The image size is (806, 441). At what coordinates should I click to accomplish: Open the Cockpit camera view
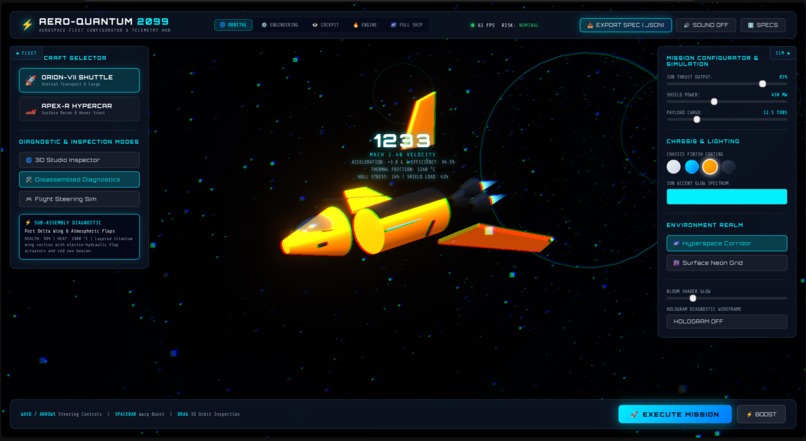pos(325,25)
